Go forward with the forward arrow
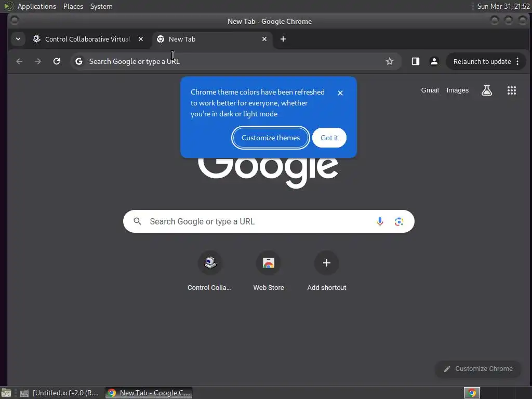532x399 pixels. tap(38, 61)
